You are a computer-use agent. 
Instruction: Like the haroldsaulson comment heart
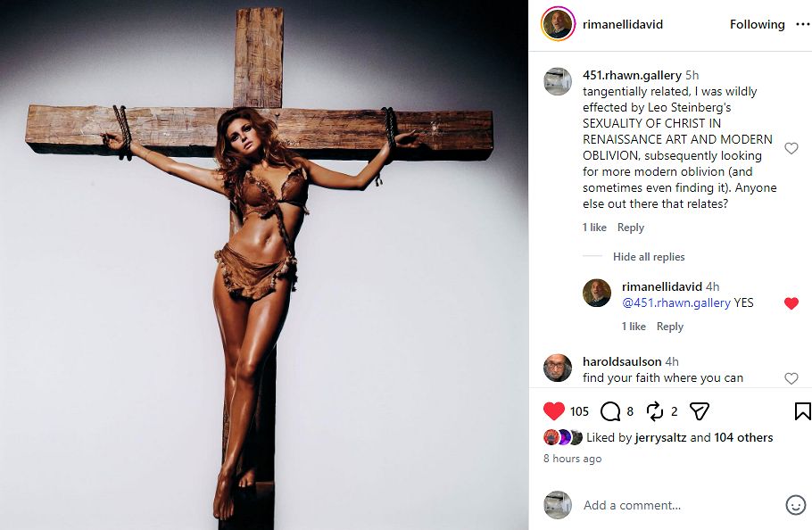[x=791, y=378]
